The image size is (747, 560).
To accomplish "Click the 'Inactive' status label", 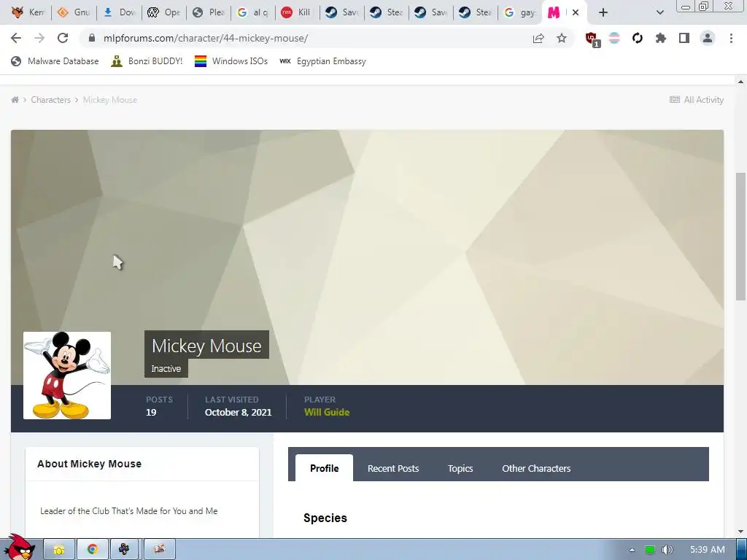I will 166,368.
